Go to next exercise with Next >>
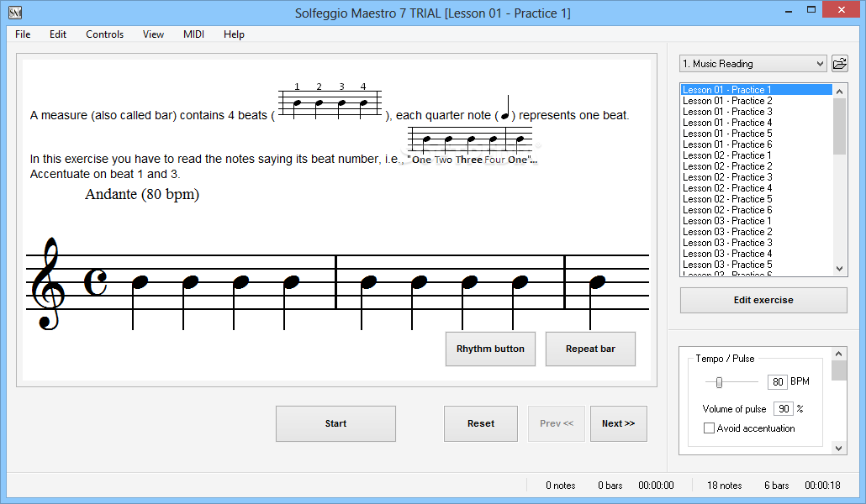The image size is (866, 504). (x=619, y=423)
